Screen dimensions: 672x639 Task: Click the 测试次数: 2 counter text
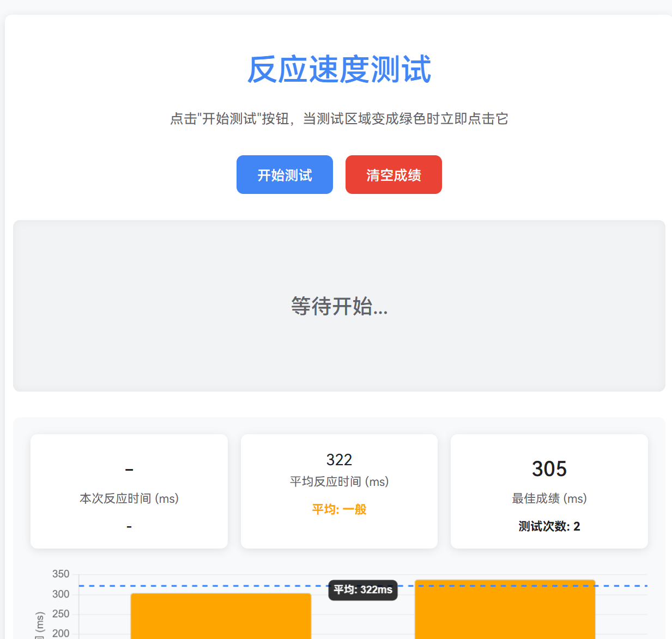(x=549, y=526)
